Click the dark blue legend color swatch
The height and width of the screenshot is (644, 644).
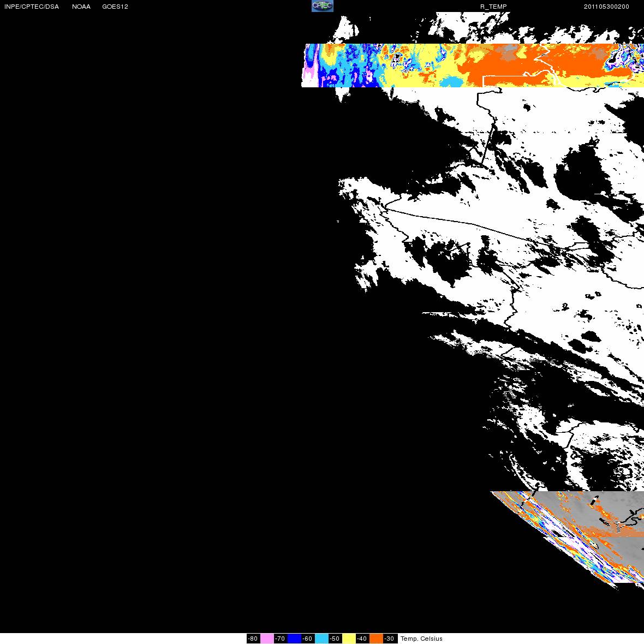click(294, 638)
